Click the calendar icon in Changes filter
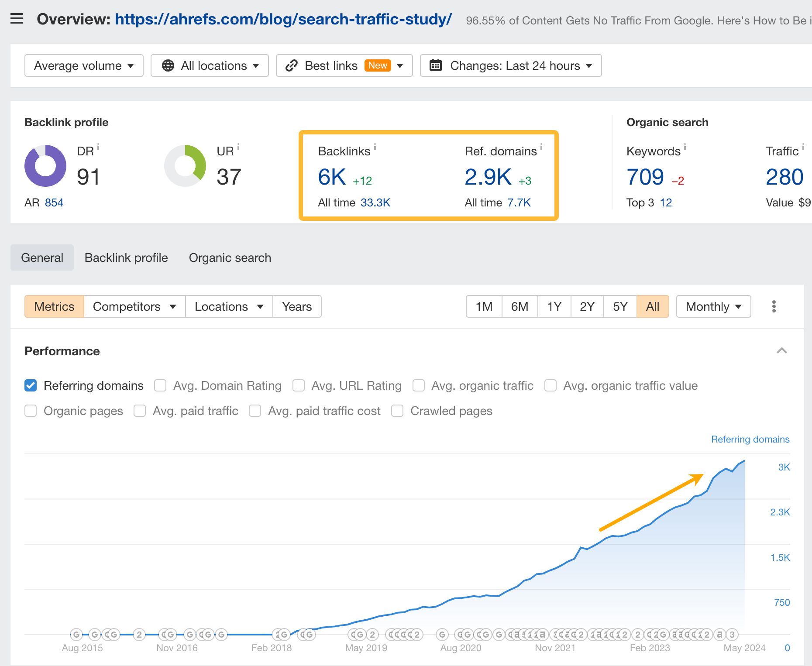This screenshot has width=812, height=666. [435, 65]
